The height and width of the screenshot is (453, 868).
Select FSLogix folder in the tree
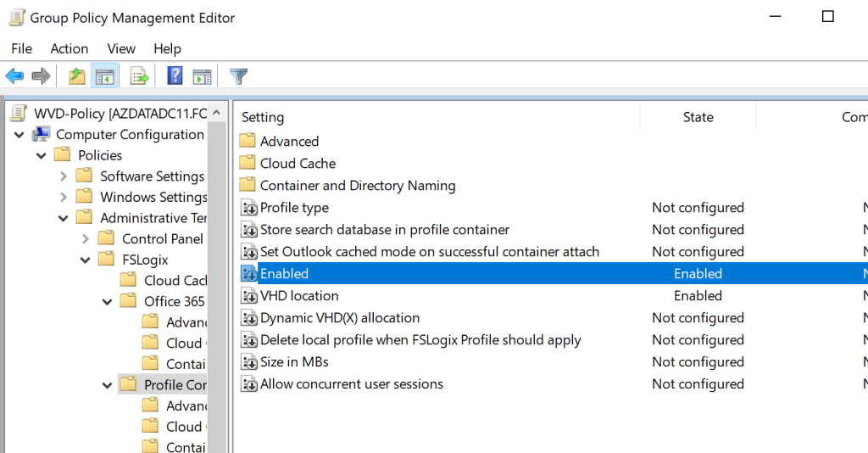coord(145,260)
